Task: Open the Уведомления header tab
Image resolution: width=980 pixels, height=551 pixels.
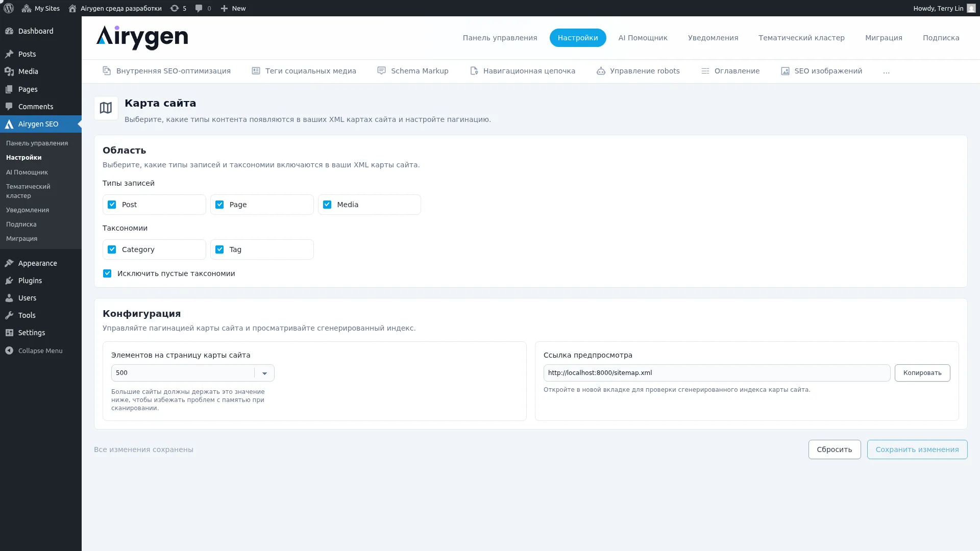Action: coord(713,38)
